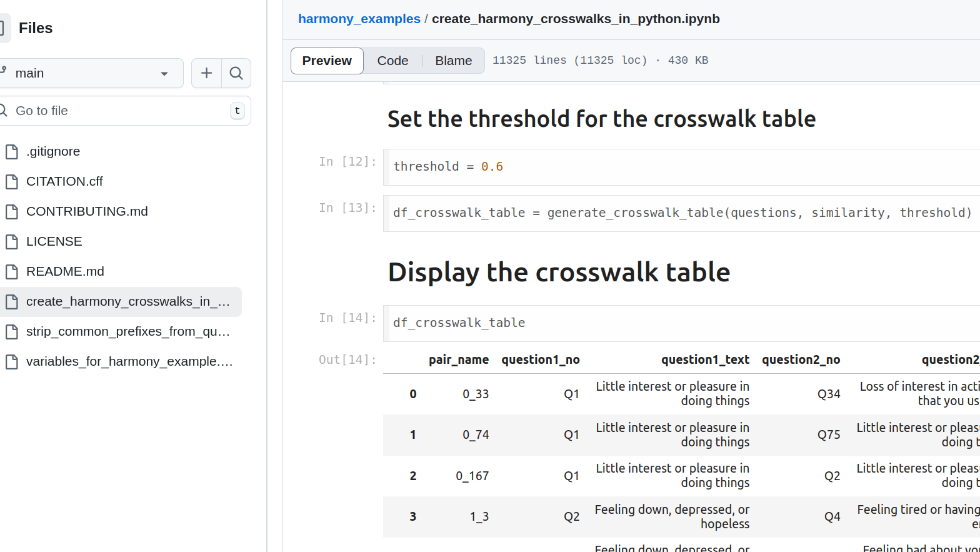Click the Files panel heading

click(x=36, y=28)
